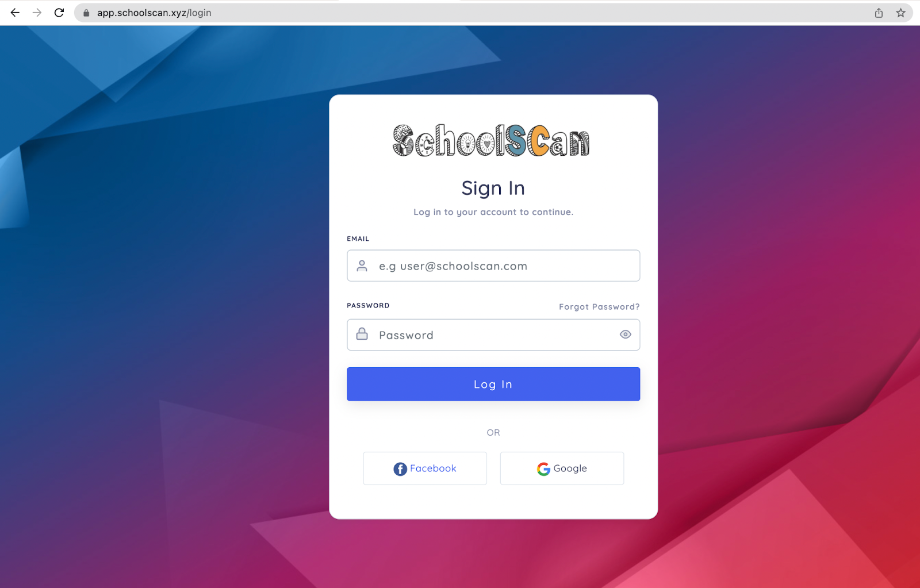This screenshot has height=588, width=920.
Task: Open the Forgot Password link
Action: (599, 307)
